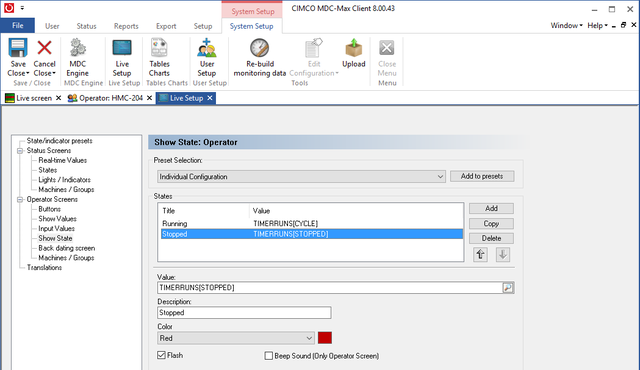
Task: Click the Add to presets button
Action: click(482, 176)
